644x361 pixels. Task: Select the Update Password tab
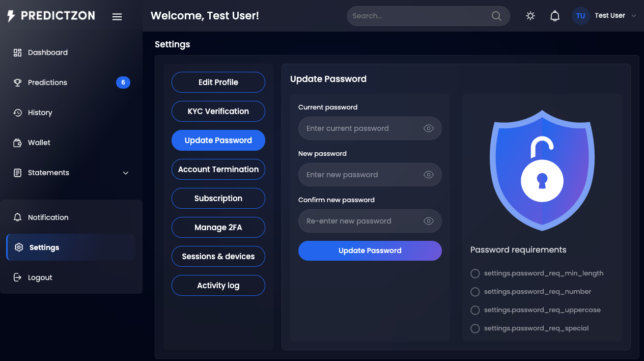[x=218, y=141]
